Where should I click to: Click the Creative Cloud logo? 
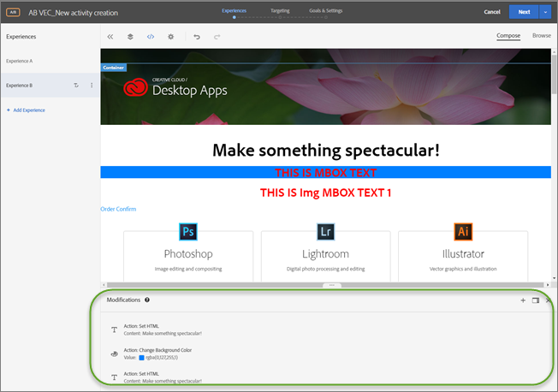pos(135,87)
